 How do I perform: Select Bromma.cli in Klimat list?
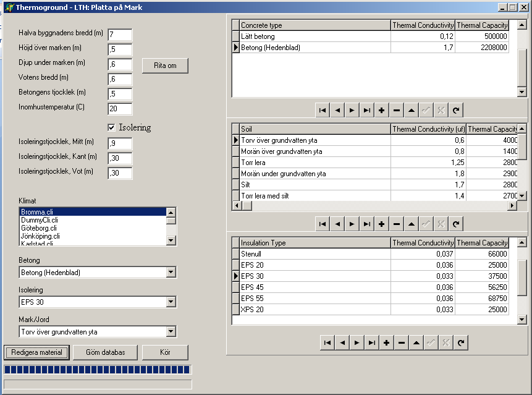(93, 212)
